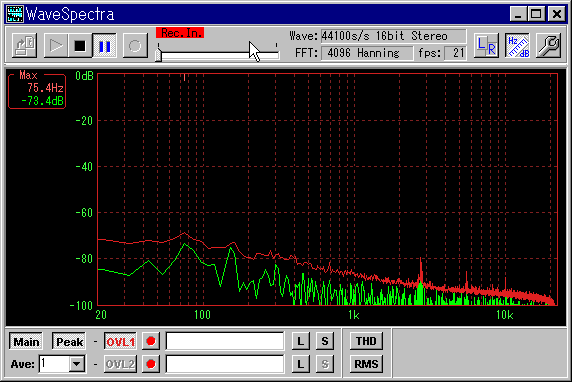This screenshot has width=572, height=382.
Task: Open the Hz/dB scale icon
Action: [x=518, y=46]
